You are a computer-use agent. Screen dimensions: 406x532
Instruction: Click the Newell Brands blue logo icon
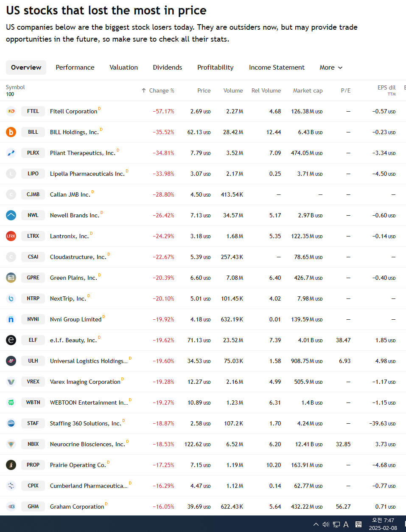point(11,215)
